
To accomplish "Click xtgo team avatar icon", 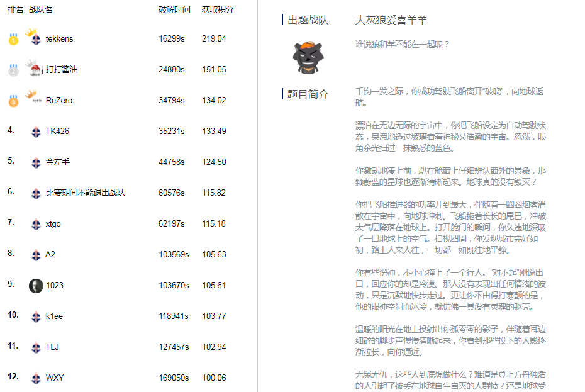I will [36, 224].
